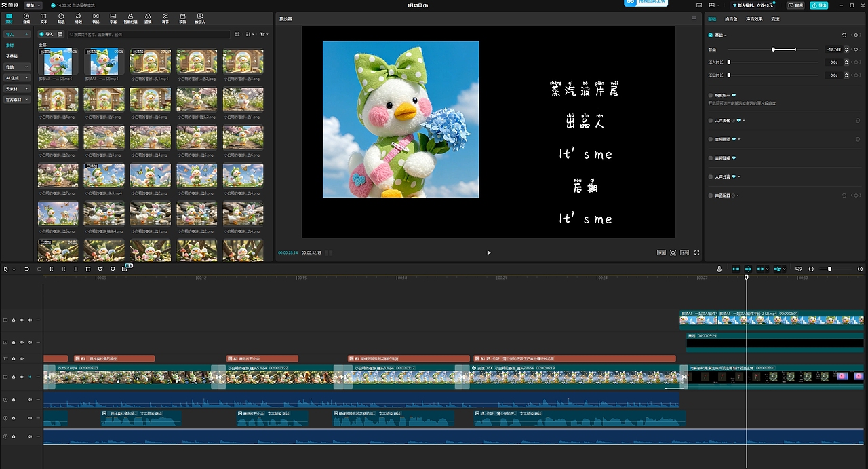868x469 pixels.
Task: Click the 审阅 review button
Action: pos(796,5)
